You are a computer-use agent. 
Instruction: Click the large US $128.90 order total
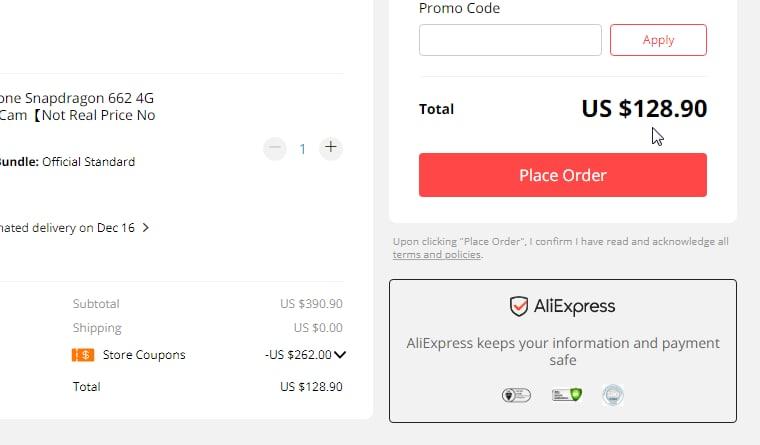[644, 109]
